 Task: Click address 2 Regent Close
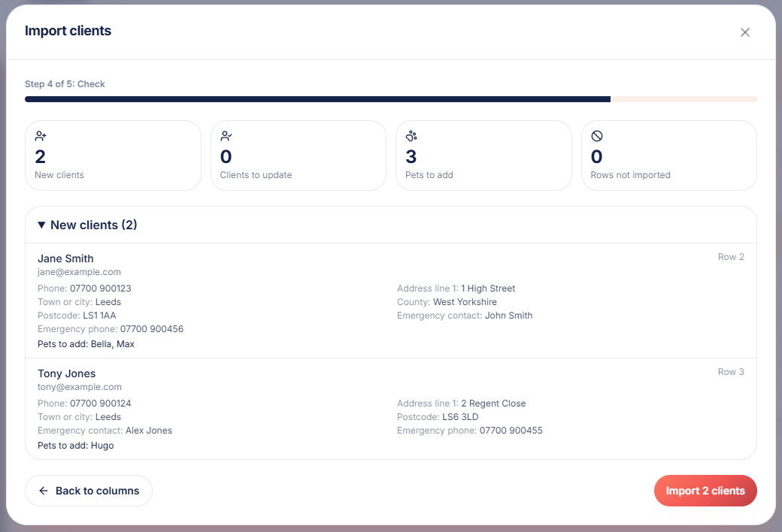pos(493,403)
